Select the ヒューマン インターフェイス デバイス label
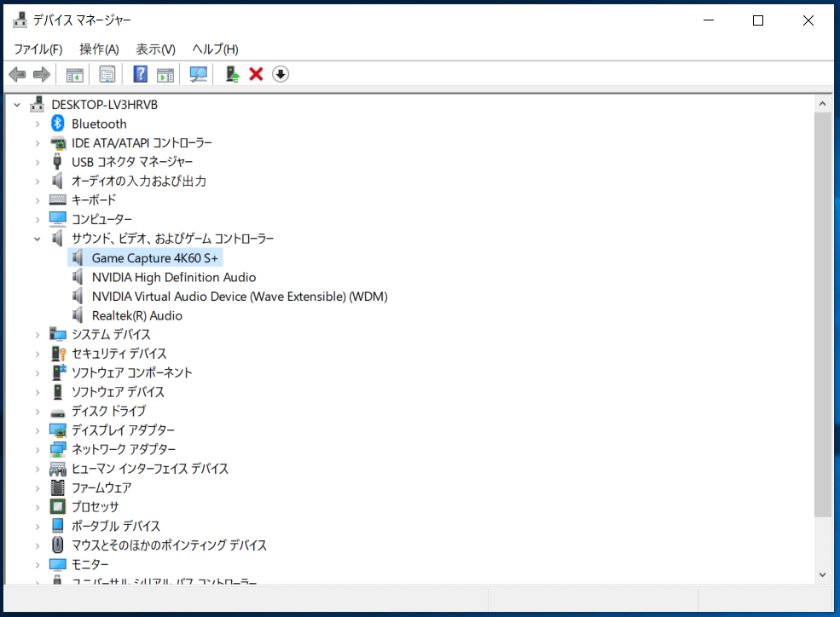 pos(150,469)
